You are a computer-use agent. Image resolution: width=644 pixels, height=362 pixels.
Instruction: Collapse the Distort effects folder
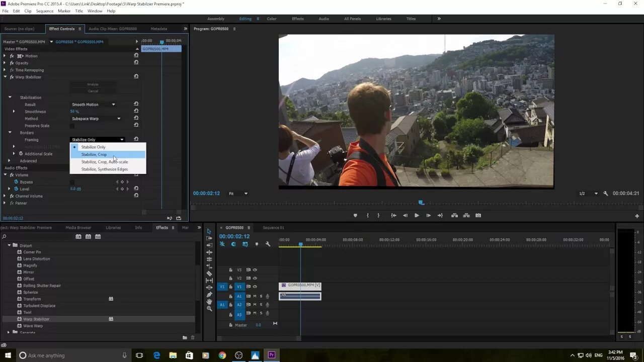pyautogui.click(x=9, y=245)
